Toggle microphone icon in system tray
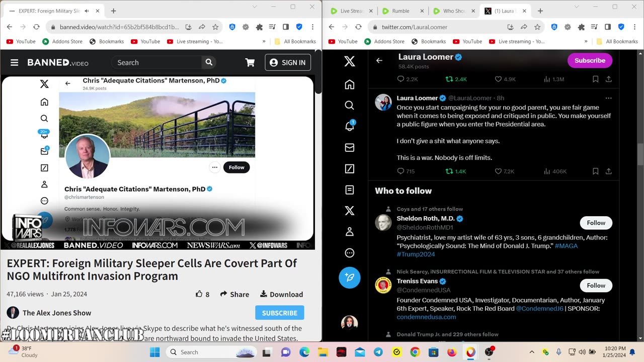 click(x=558, y=352)
